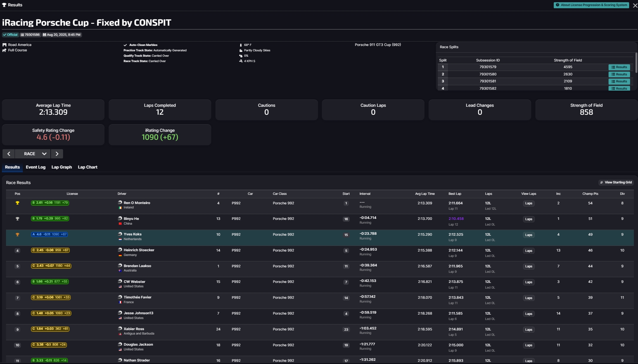Click the Results trophy icon in title bar

pyautogui.click(x=4, y=5)
